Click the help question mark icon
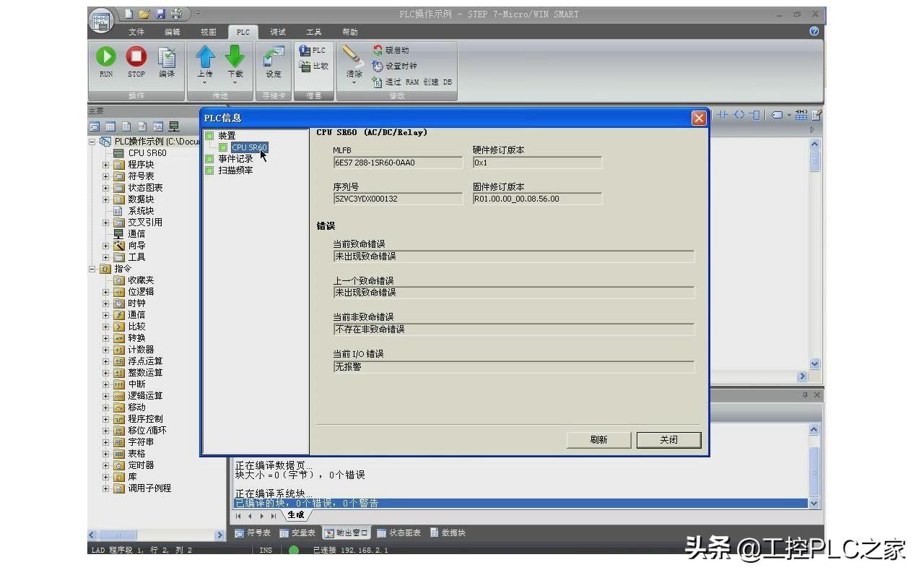This screenshot has width=924, height=578. pos(814,32)
